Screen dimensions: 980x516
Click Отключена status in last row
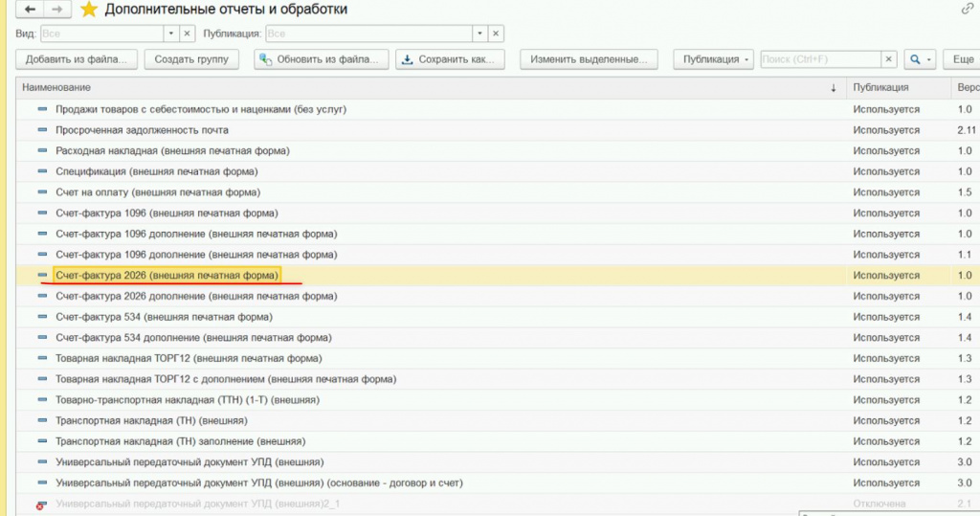click(x=880, y=505)
